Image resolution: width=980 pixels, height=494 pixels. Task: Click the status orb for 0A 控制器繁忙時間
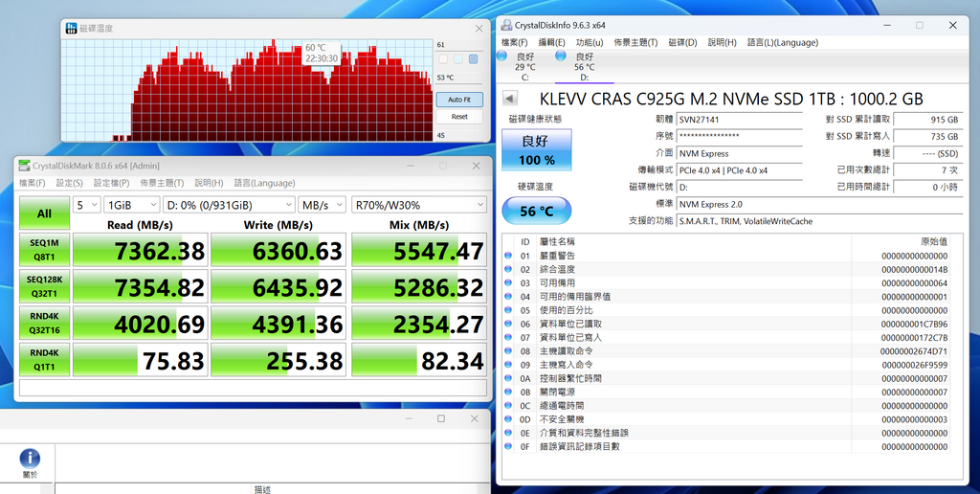508,378
